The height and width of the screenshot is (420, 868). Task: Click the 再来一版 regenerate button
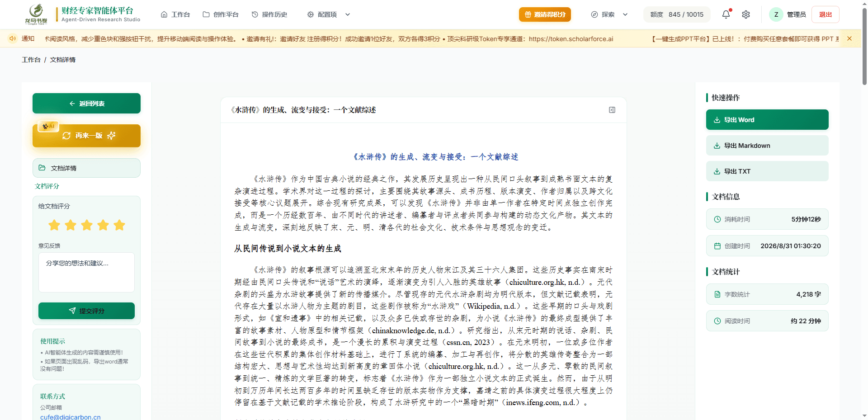tap(86, 136)
